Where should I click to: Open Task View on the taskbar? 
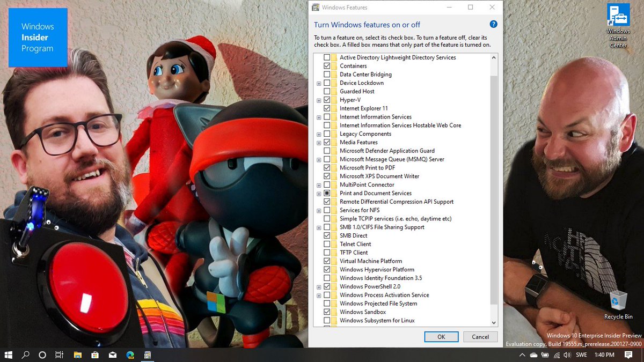tap(60, 355)
